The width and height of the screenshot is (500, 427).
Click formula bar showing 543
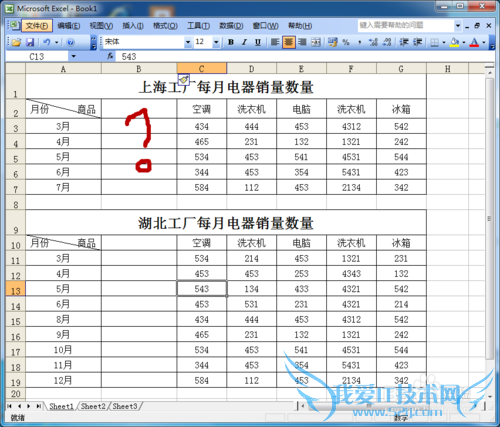coord(305,56)
